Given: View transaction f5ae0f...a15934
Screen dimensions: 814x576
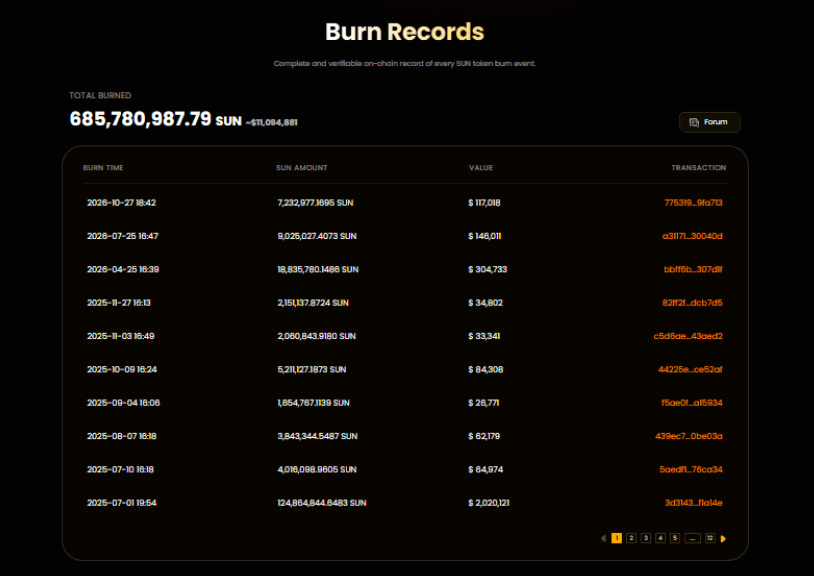Looking at the screenshot, I should 691,403.
